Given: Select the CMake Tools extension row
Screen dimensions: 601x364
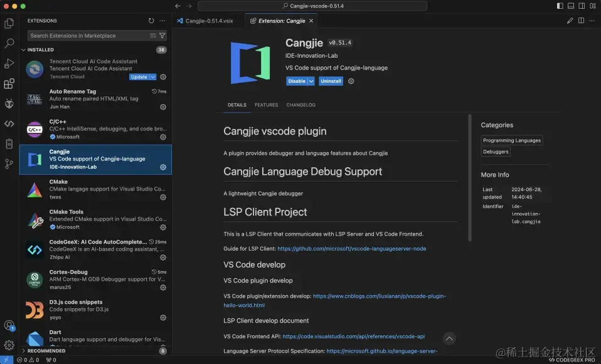Looking at the screenshot, I should [x=95, y=219].
